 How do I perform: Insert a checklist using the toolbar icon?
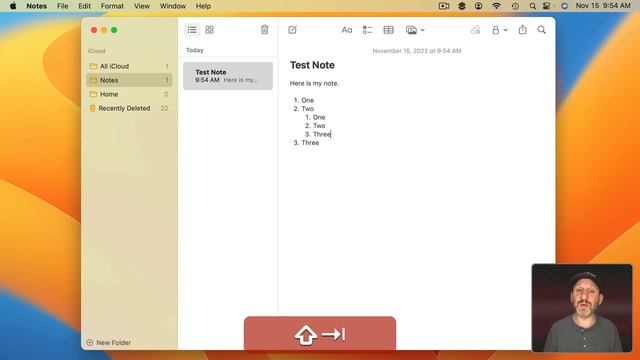pos(367,30)
